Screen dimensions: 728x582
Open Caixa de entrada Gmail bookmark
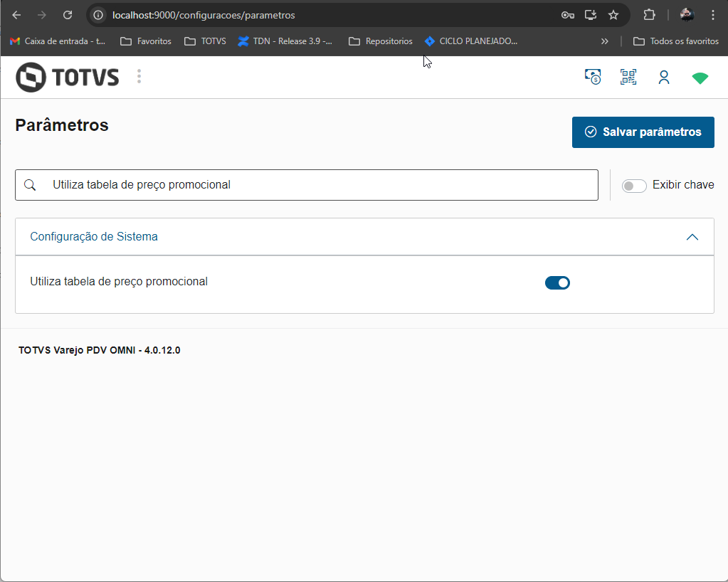click(x=58, y=41)
